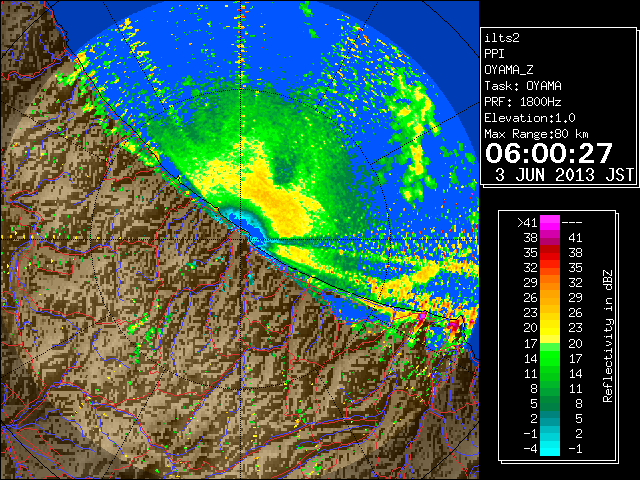Pick the red 35 dBZ legend color band
640x480 pixels.
(550, 253)
